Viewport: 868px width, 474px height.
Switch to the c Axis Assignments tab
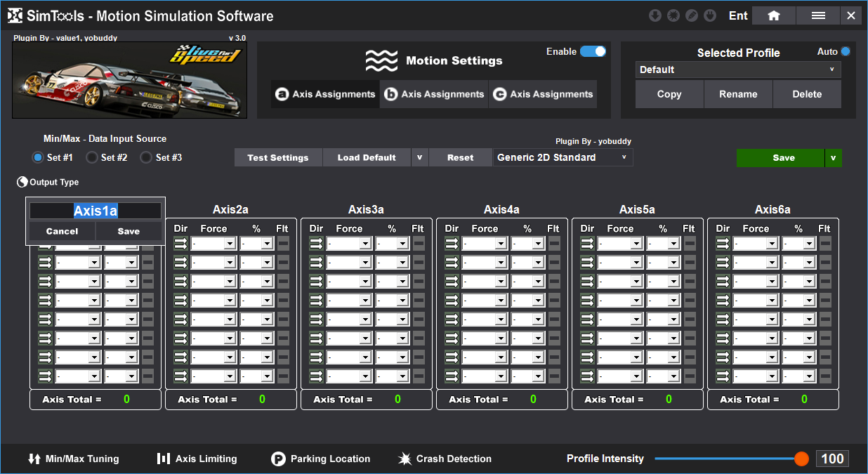(x=543, y=94)
